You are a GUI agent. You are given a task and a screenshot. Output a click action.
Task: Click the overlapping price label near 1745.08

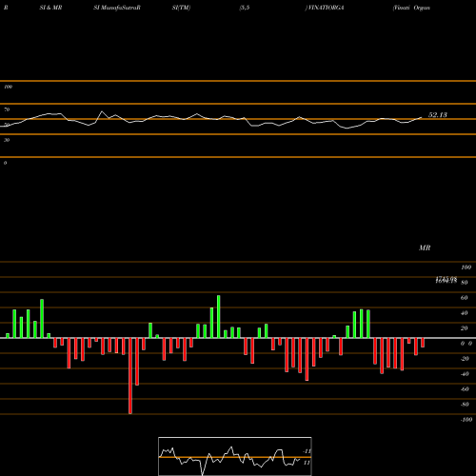click(x=446, y=280)
